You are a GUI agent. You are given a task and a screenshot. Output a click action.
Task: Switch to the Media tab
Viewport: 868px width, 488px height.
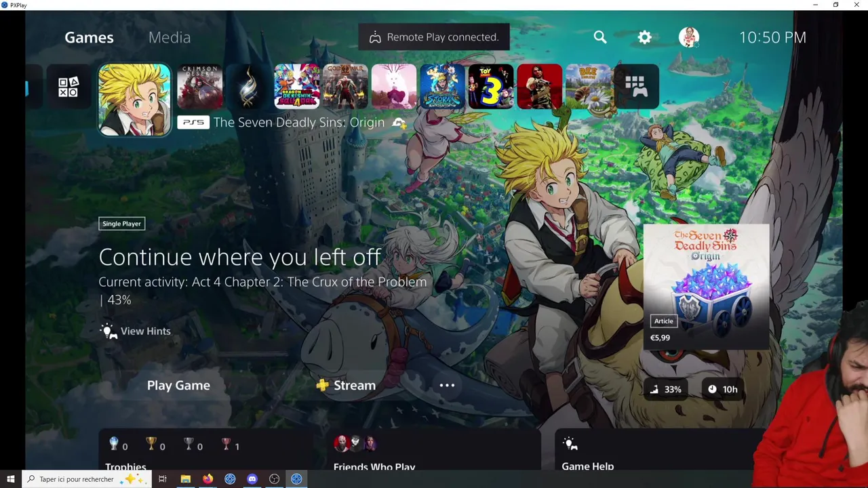pyautogui.click(x=170, y=37)
